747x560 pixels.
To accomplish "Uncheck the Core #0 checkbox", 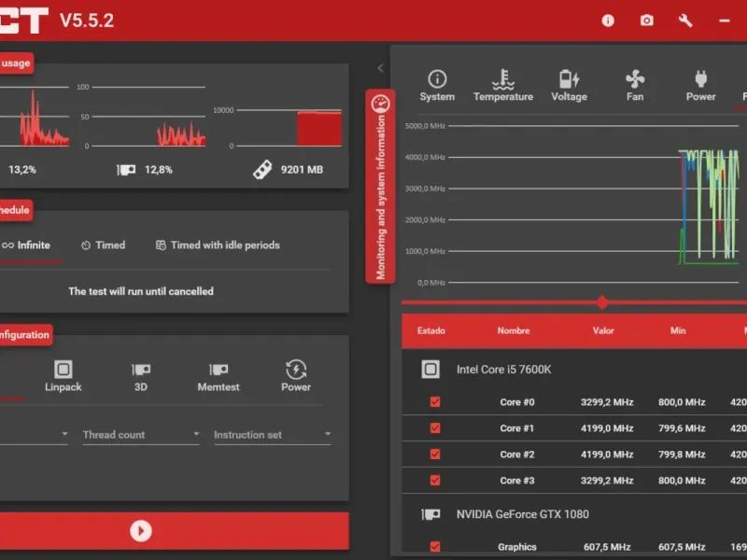I will click(x=435, y=402).
